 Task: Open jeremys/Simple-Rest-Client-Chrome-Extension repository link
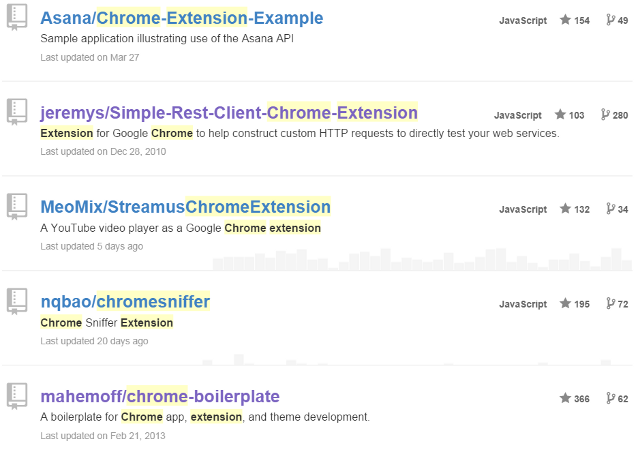tap(229, 113)
